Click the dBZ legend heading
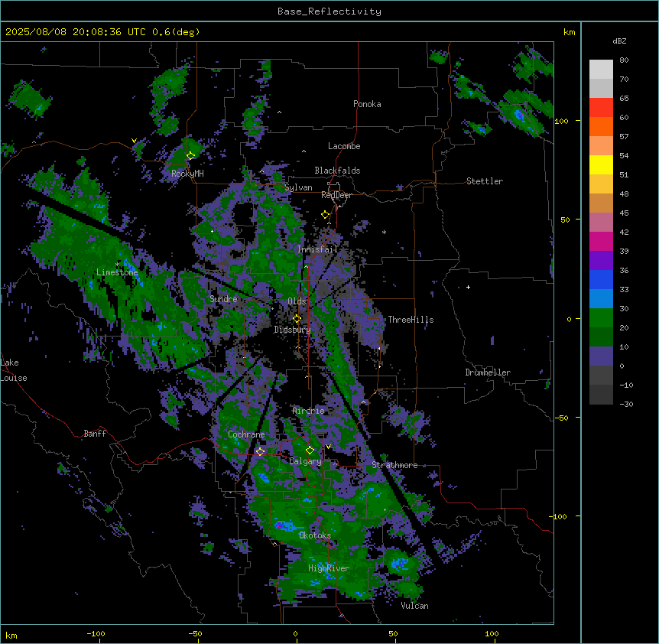 point(619,41)
